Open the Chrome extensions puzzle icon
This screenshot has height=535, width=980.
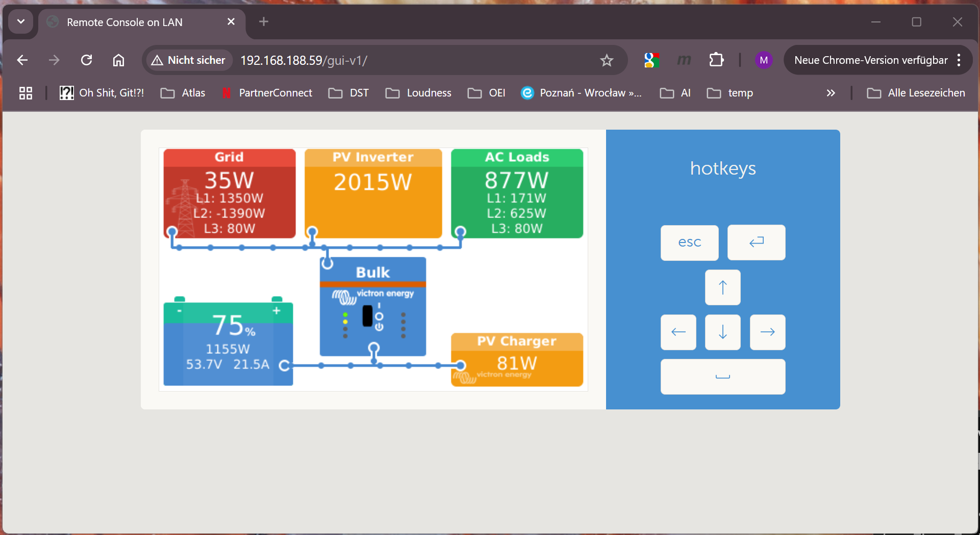[x=716, y=60]
